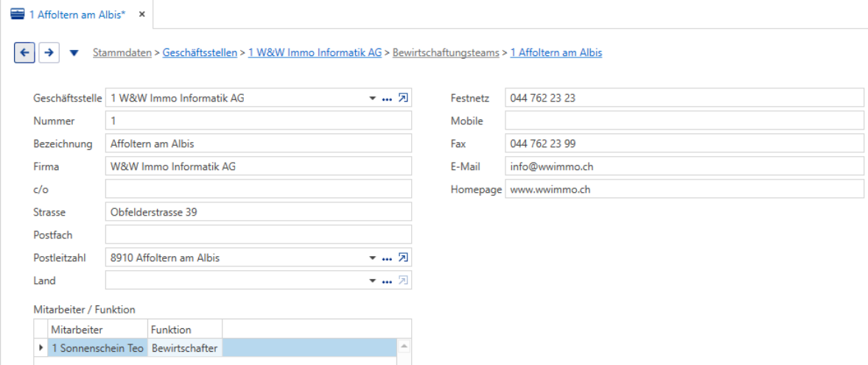Click into the empty Mobile field
This screenshot has height=365, width=868.
tap(685, 121)
